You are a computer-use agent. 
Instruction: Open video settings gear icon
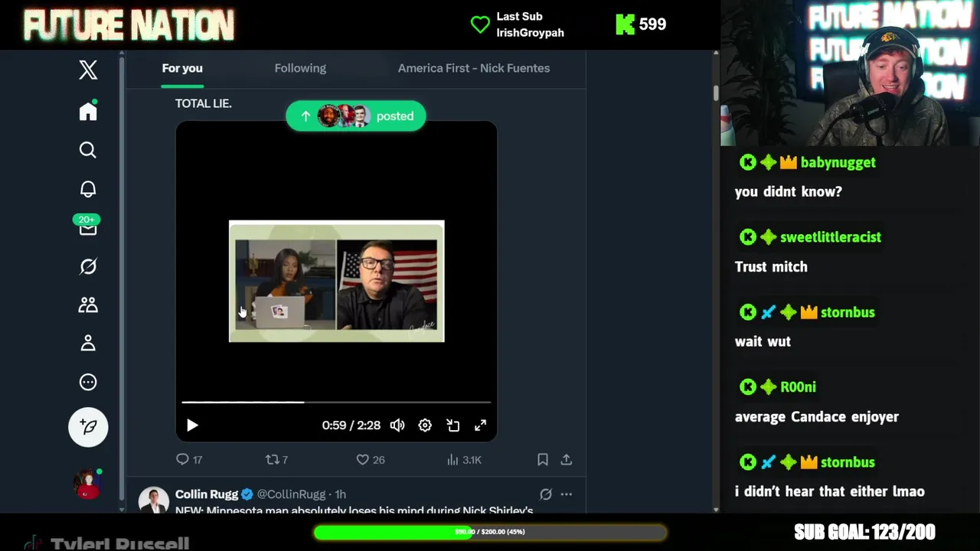425,425
